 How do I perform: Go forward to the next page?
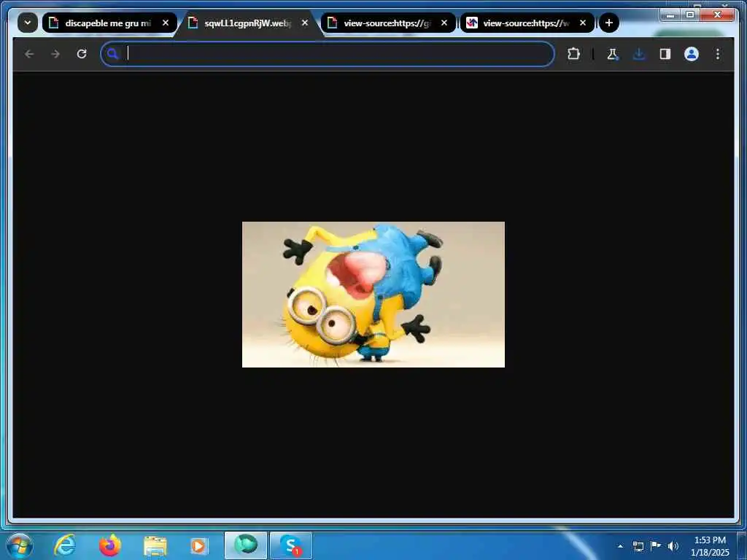[x=55, y=54]
